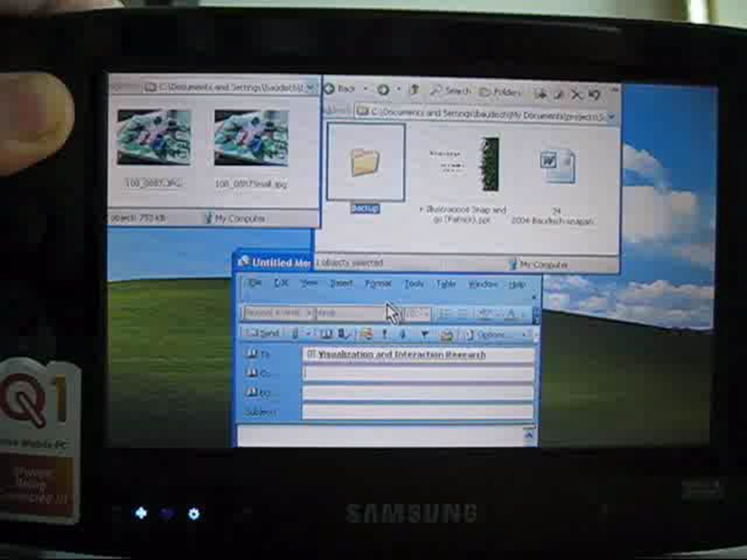The width and height of the screenshot is (747, 560).
Task: Open the View menu in the message window
Action: click(309, 283)
